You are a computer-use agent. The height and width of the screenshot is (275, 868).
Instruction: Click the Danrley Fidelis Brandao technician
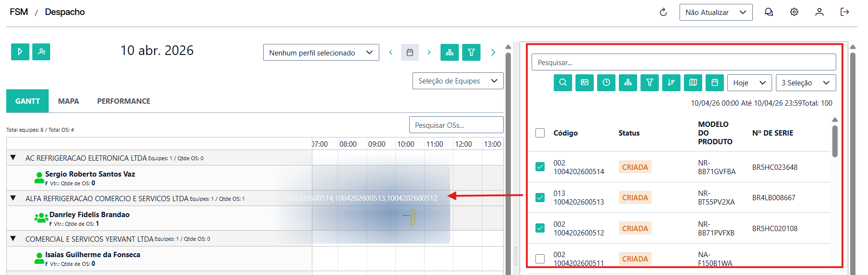89,215
